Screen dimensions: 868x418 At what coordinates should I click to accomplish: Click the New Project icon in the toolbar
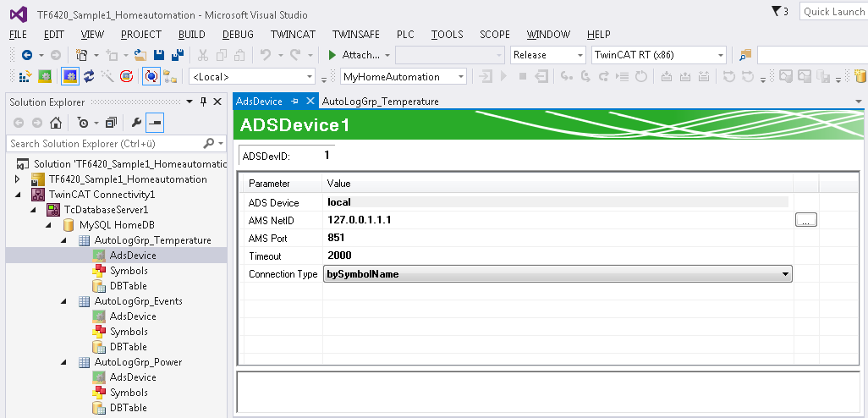coord(82,55)
